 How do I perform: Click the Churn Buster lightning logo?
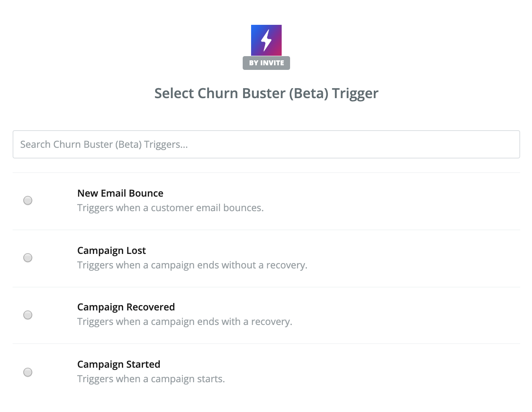pos(266,40)
